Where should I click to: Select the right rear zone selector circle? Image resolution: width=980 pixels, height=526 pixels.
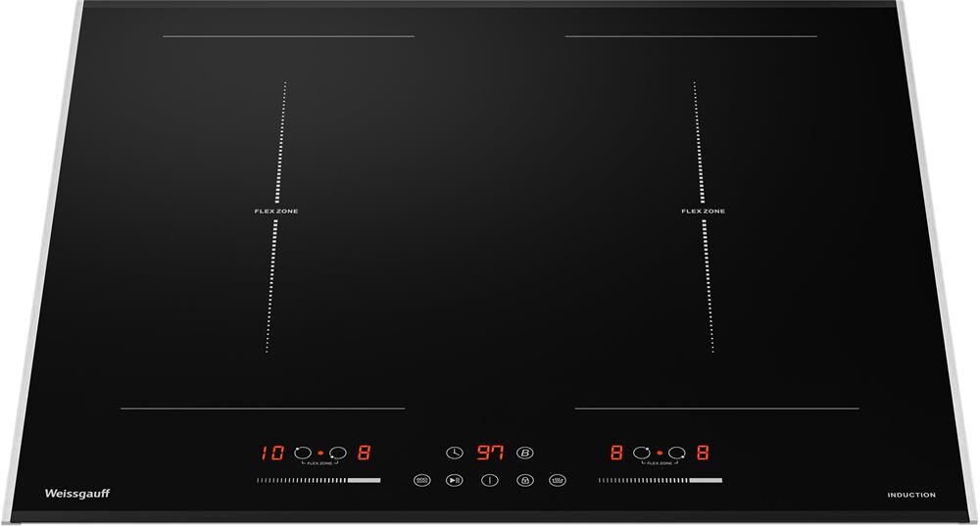(x=642, y=453)
